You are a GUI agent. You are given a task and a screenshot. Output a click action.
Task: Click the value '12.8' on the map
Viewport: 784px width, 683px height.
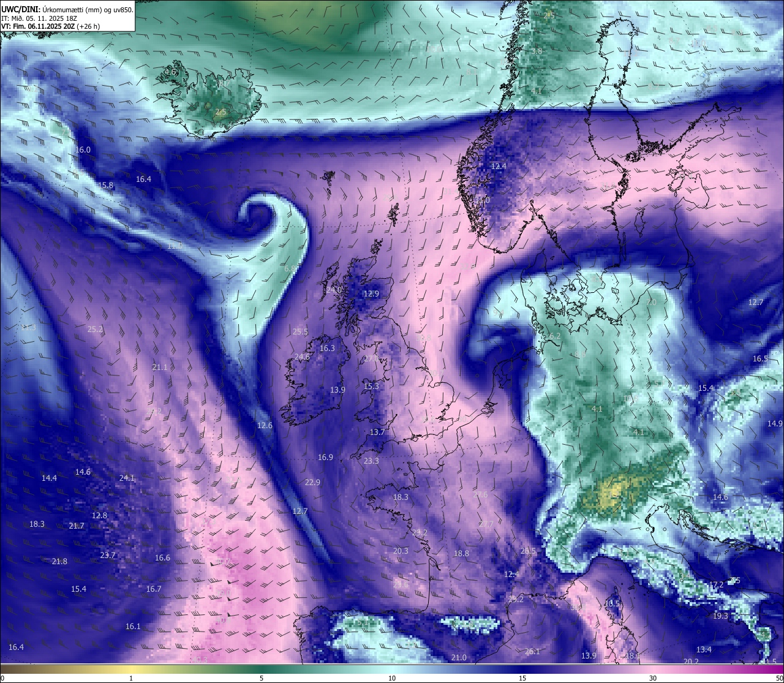point(99,515)
